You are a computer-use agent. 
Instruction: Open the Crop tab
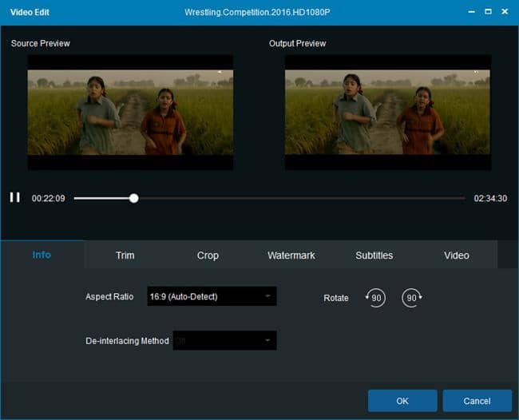208,256
